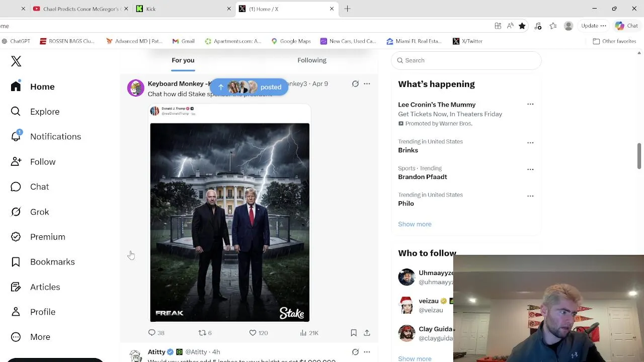Click the X logo home icon

click(16, 61)
